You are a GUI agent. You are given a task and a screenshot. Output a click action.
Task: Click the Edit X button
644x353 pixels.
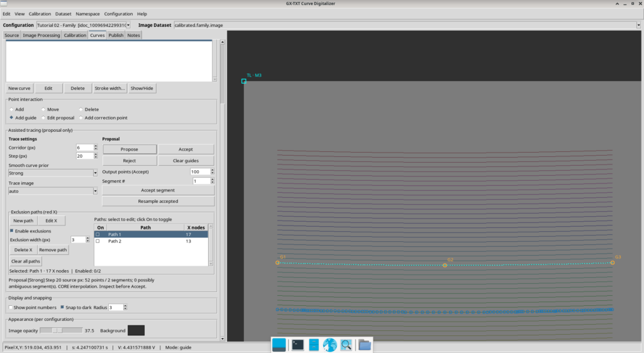click(x=52, y=220)
